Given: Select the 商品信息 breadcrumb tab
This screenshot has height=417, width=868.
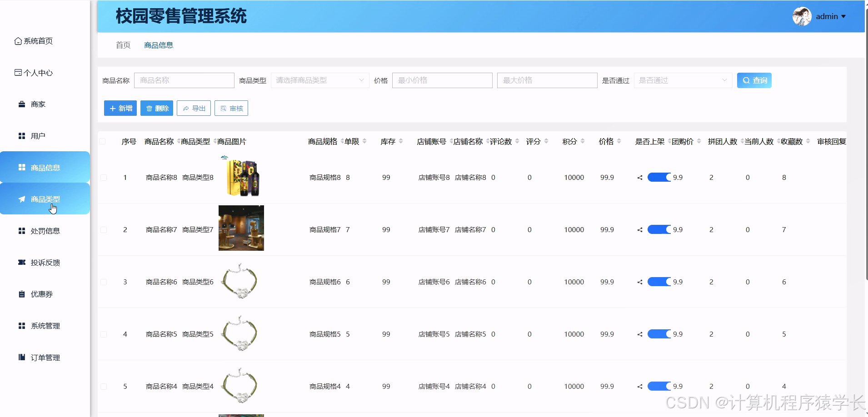Looking at the screenshot, I should click(x=158, y=45).
